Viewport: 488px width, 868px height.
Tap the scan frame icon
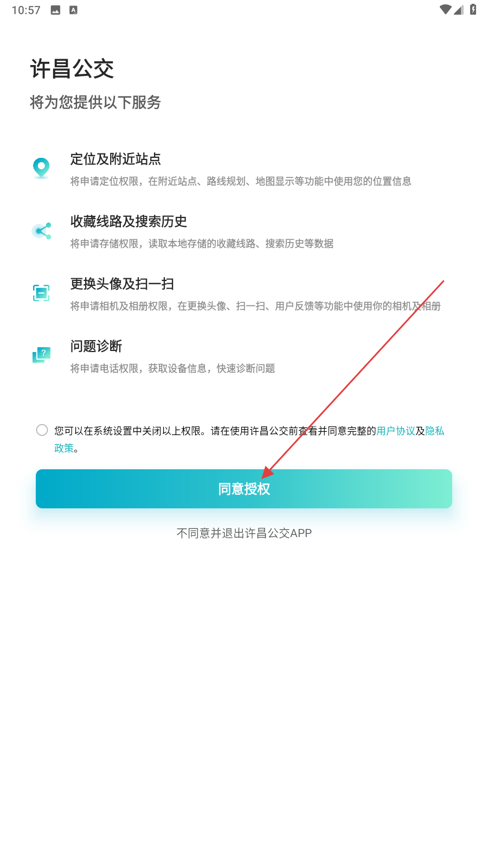click(41, 293)
